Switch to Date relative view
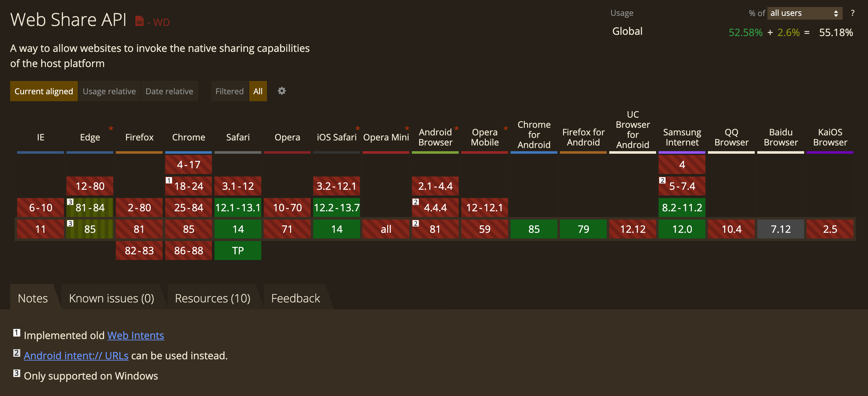The image size is (868, 396). (169, 91)
